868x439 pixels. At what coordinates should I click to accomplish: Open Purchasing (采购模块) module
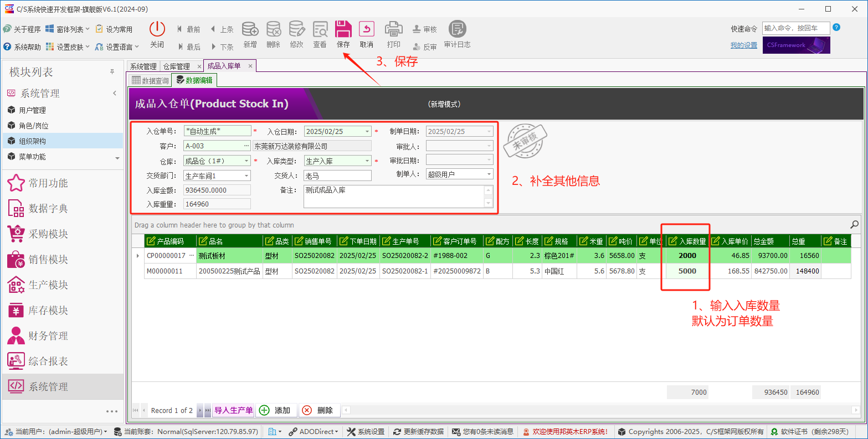(63, 234)
